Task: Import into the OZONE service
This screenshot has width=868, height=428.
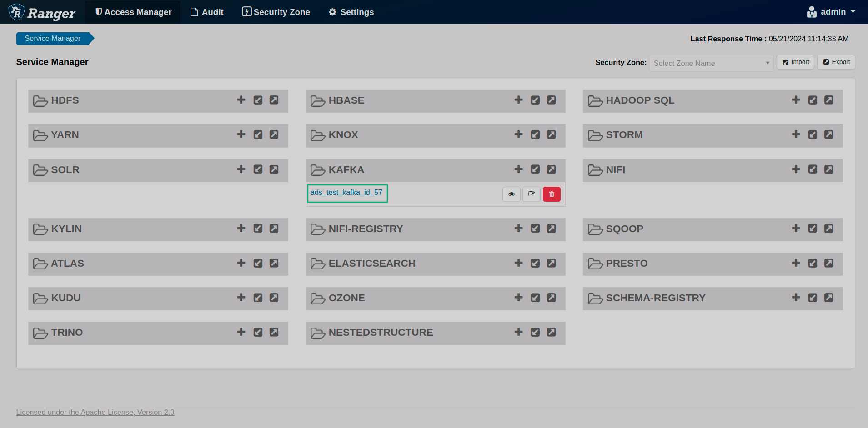Action: pyautogui.click(x=535, y=298)
